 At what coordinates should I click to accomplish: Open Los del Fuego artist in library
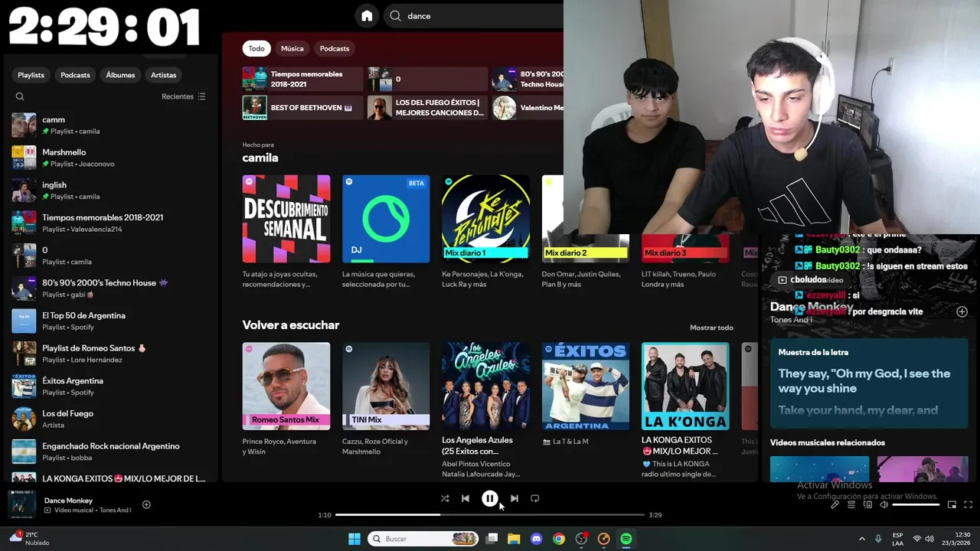coord(109,419)
